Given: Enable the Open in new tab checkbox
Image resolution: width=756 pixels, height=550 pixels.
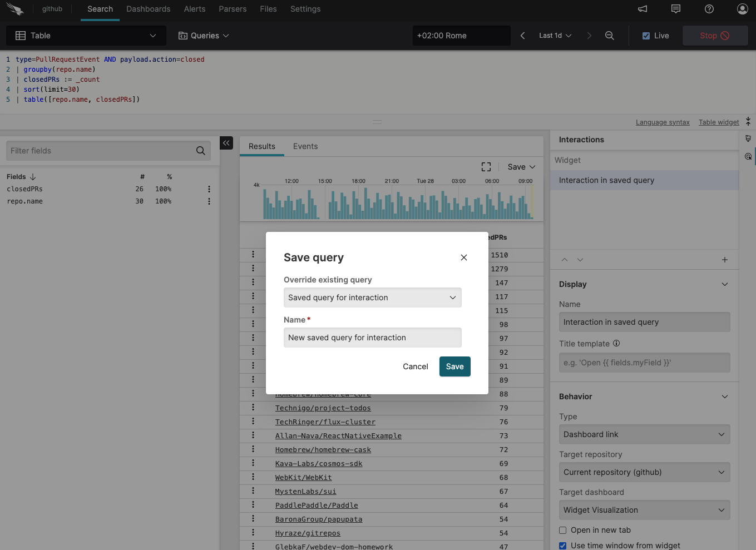Looking at the screenshot, I should tap(562, 530).
